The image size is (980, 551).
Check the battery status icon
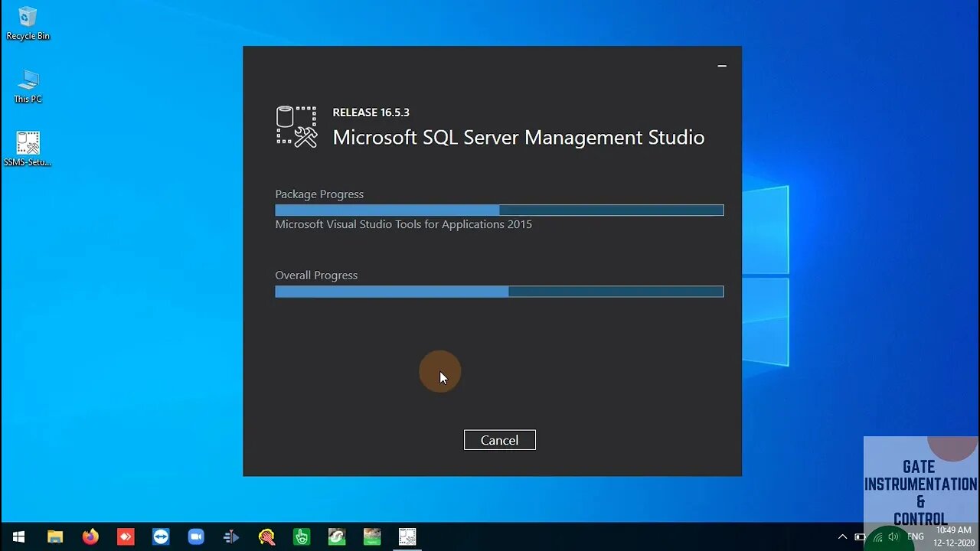pos(860,536)
